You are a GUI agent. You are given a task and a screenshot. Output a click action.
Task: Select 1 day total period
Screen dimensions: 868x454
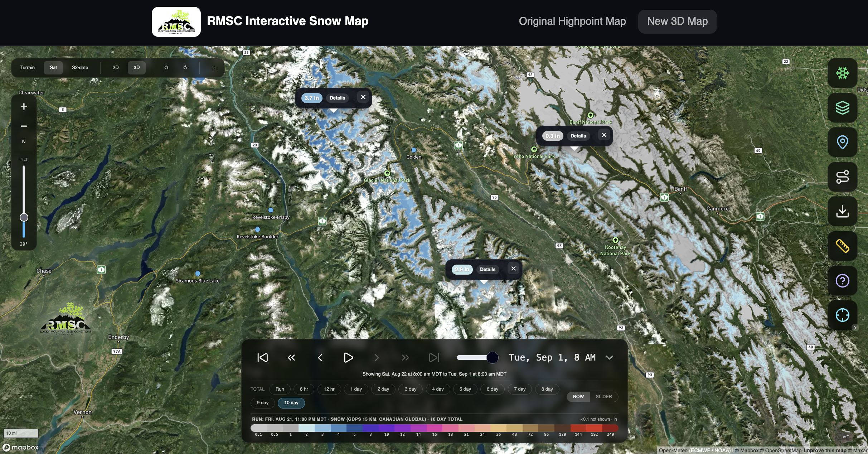click(356, 389)
